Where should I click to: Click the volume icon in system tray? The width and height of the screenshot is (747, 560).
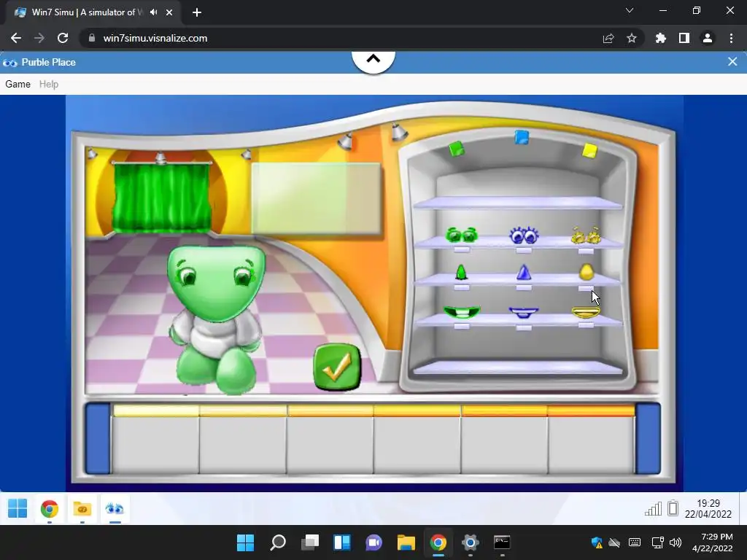coord(676,542)
